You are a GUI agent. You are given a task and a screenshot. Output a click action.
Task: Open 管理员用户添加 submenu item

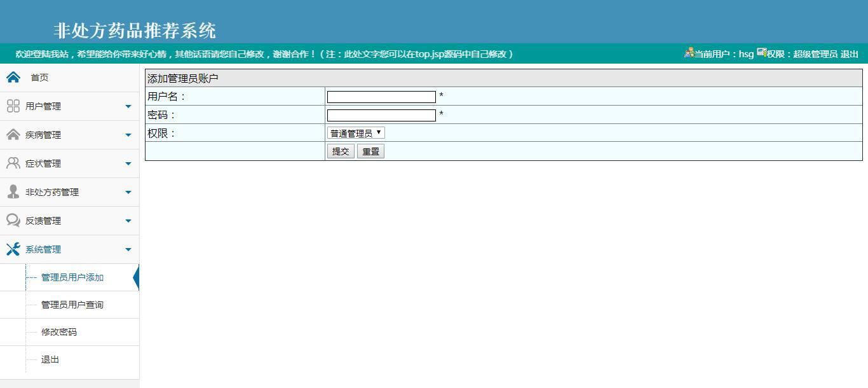tap(72, 277)
